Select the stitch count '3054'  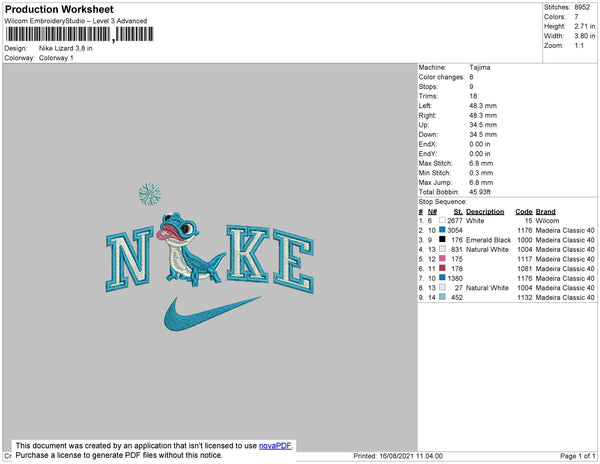455,230
